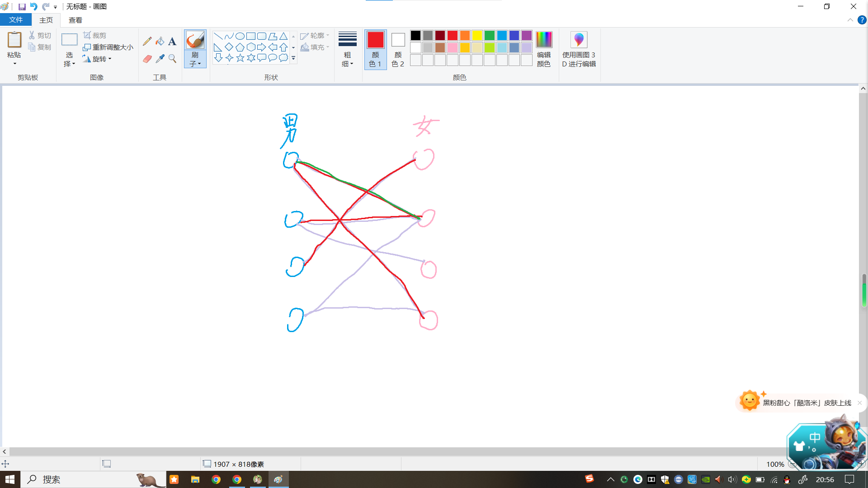
Task: Choose the Rounded rectangle callout shape
Action: 262,58
